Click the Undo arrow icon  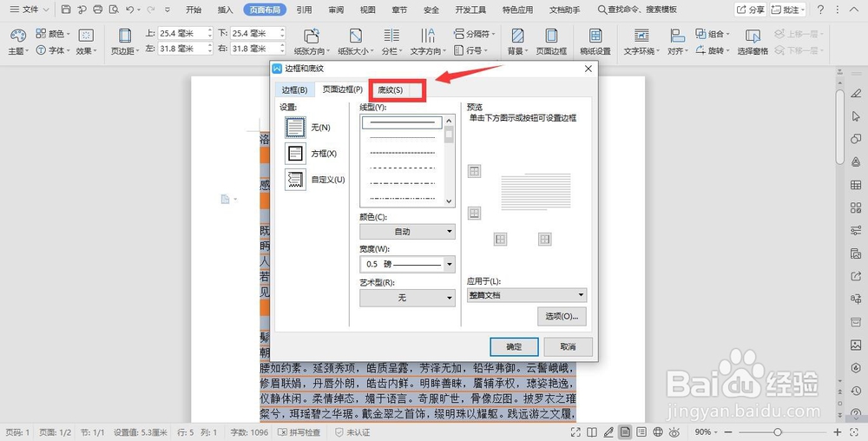[x=129, y=10]
